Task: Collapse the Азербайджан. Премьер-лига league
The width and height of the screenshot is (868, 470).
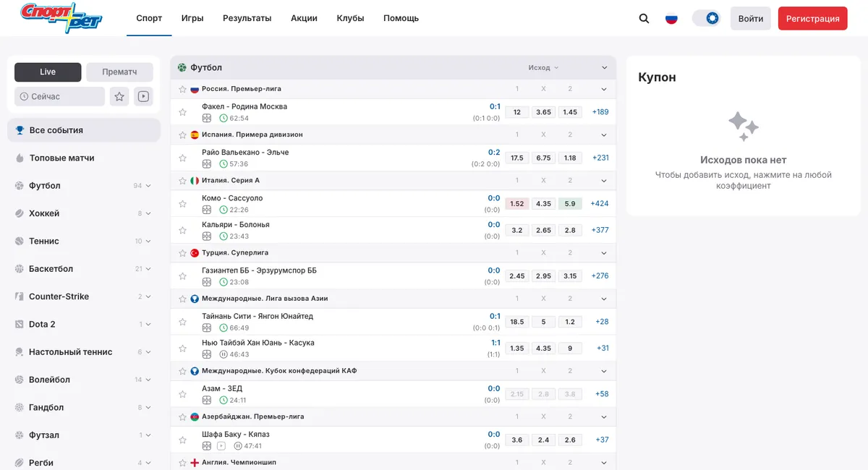Action: pyautogui.click(x=605, y=416)
